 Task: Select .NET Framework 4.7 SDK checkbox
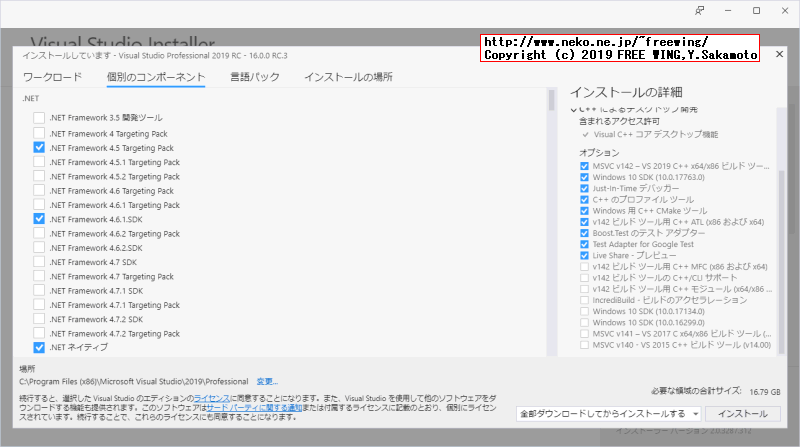point(39,262)
